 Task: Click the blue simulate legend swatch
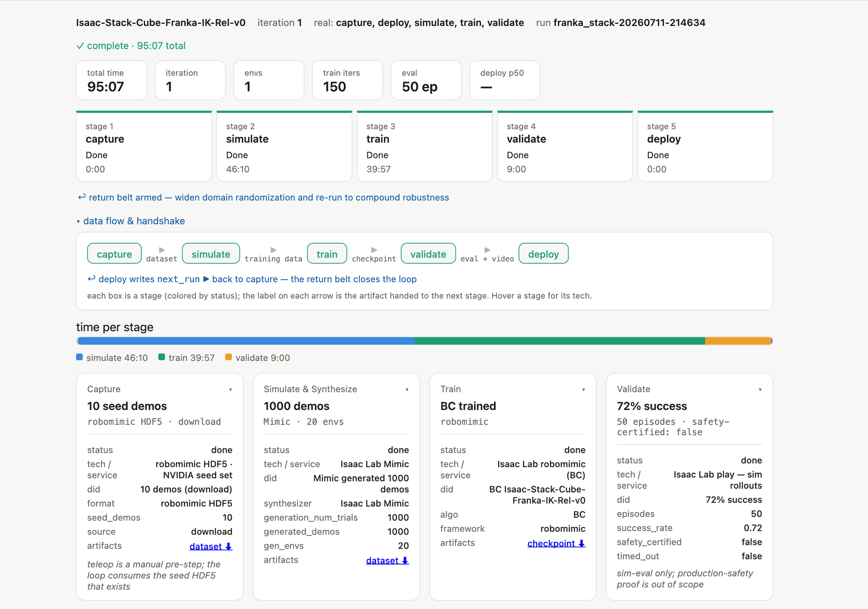[80, 357]
